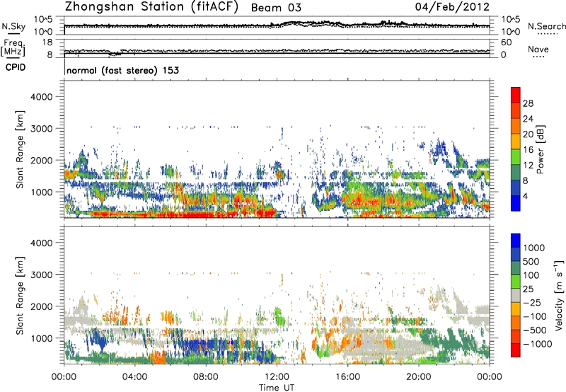Click the '2000' range tick on the Velocity panel
Screen dimensions: 566x392
[41, 306]
